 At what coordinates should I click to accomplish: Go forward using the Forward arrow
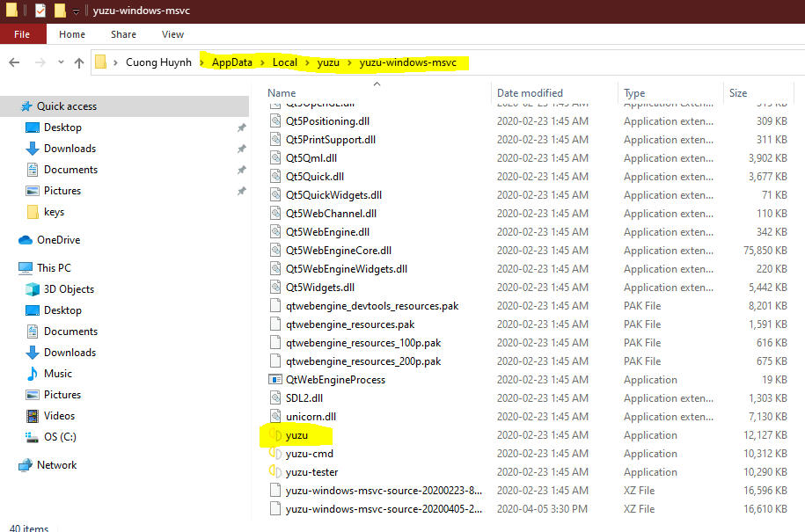[x=40, y=62]
